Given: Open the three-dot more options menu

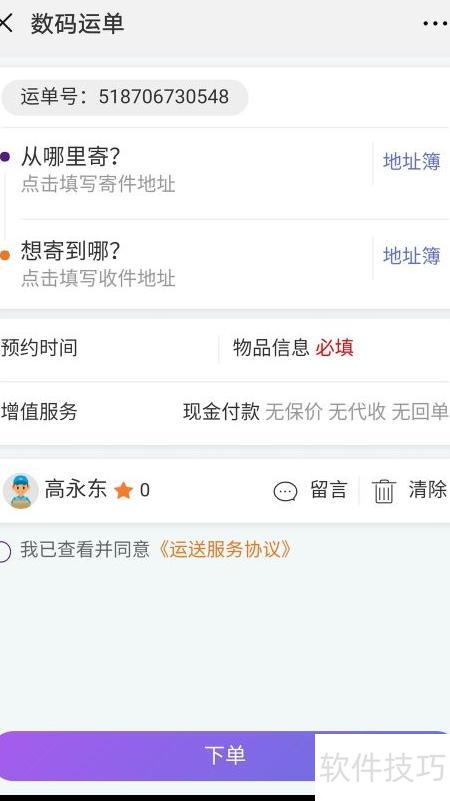Looking at the screenshot, I should [x=435, y=23].
